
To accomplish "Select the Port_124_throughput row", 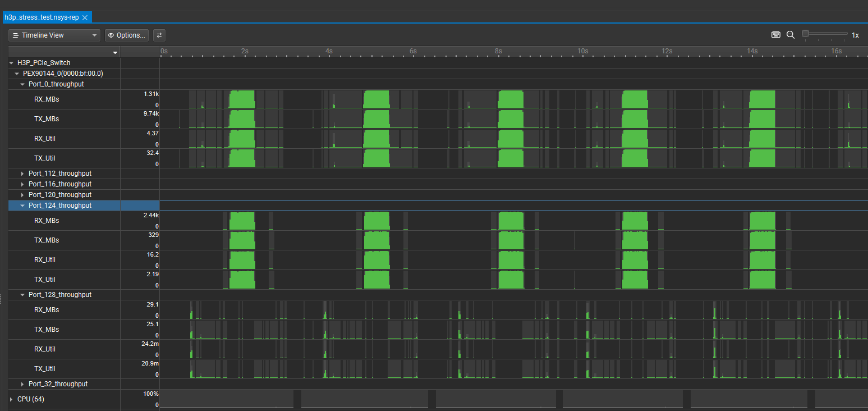I will 59,205.
